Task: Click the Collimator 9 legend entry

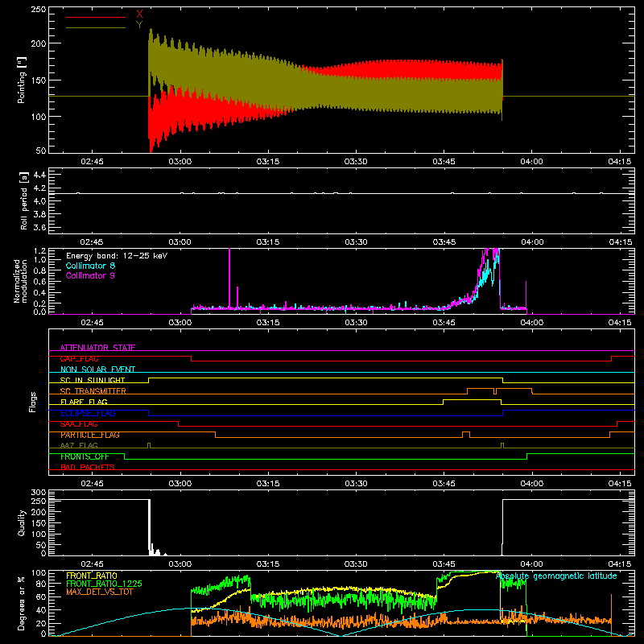Action: tap(90, 275)
